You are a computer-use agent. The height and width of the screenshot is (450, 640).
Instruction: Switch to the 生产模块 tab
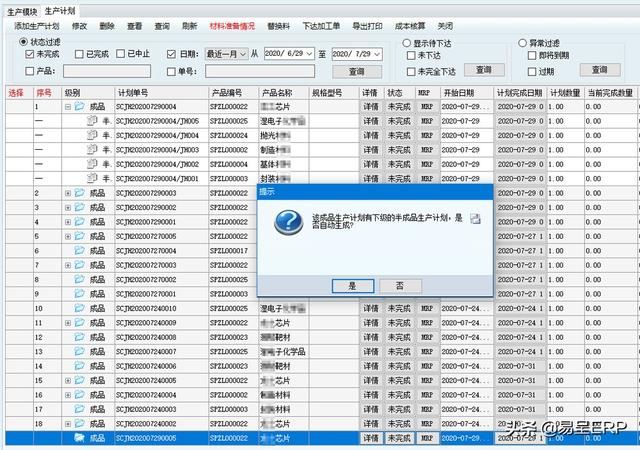tap(22, 9)
